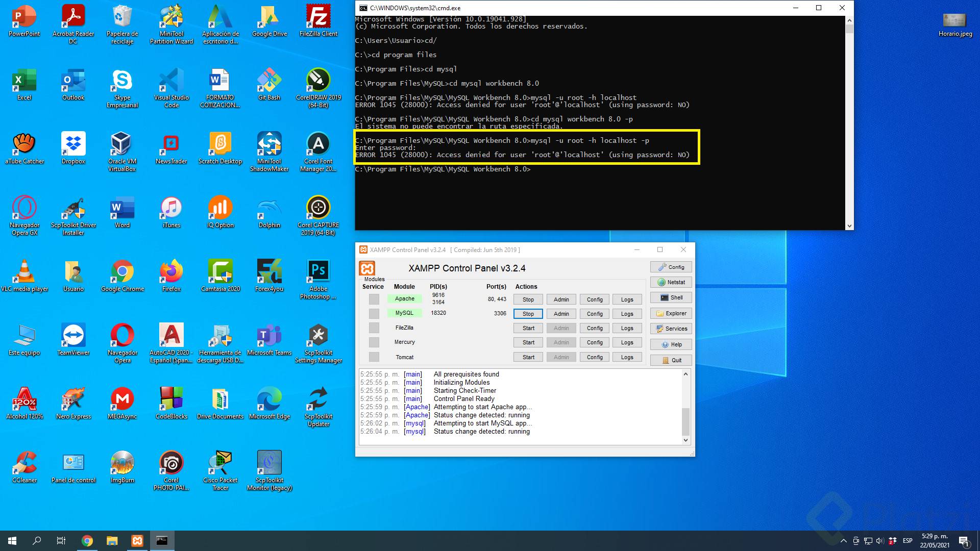Click the taskbar search magnifier icon

click(37, 541)
